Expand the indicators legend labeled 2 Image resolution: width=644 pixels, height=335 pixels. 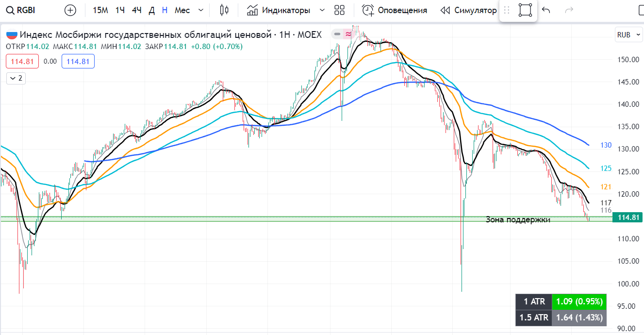pyautogui.click(x=16, y=78)
